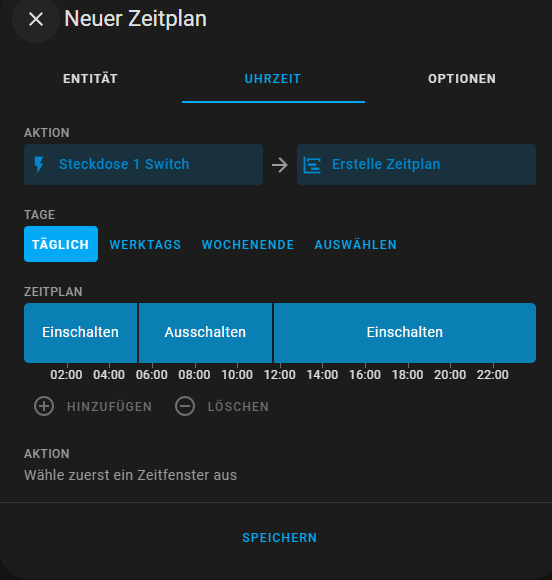Close the Neuer Zeitplan dialog
The height and width of the screenshot is (580, 552).
[x=36, y=19]
